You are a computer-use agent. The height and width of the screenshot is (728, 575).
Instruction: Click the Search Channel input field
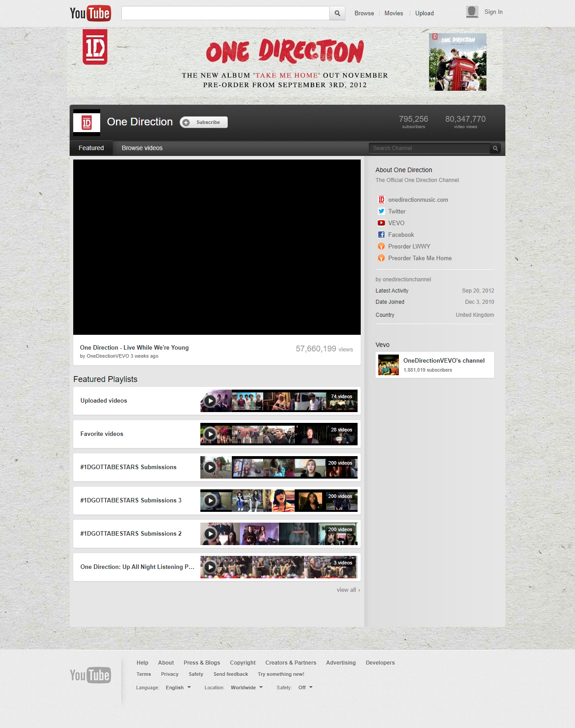click(x=429, y=148)
